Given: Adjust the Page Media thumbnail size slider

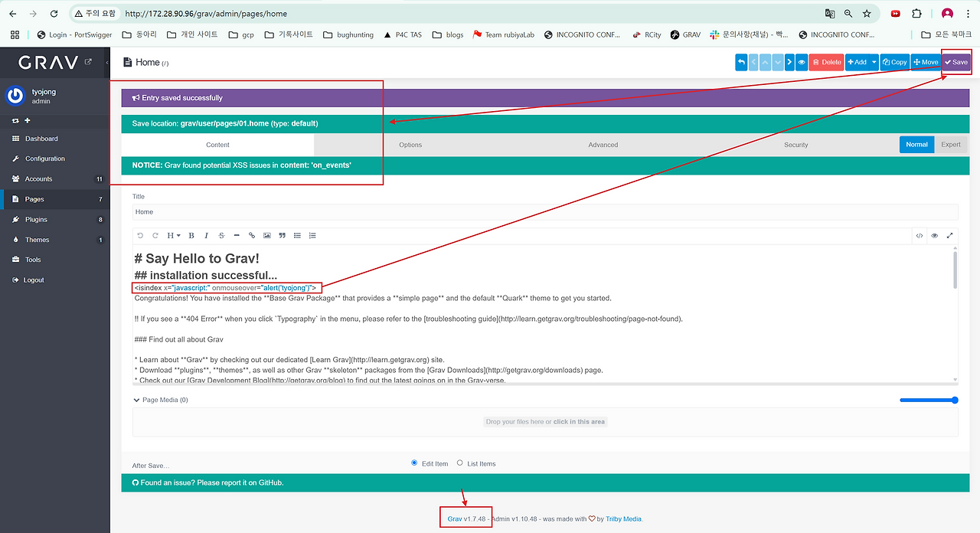Looking at the screenshot, I should click(929, 400).
